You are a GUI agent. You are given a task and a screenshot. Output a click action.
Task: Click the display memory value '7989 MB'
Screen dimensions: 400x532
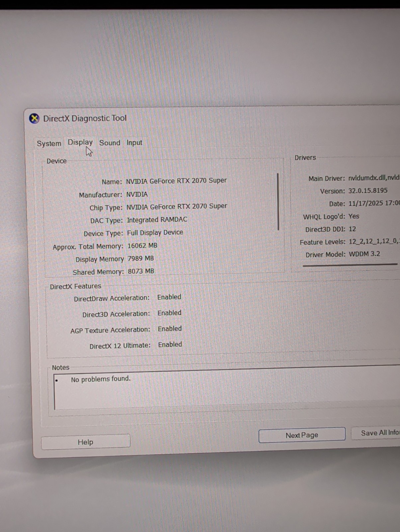click(x=141, y=258)
